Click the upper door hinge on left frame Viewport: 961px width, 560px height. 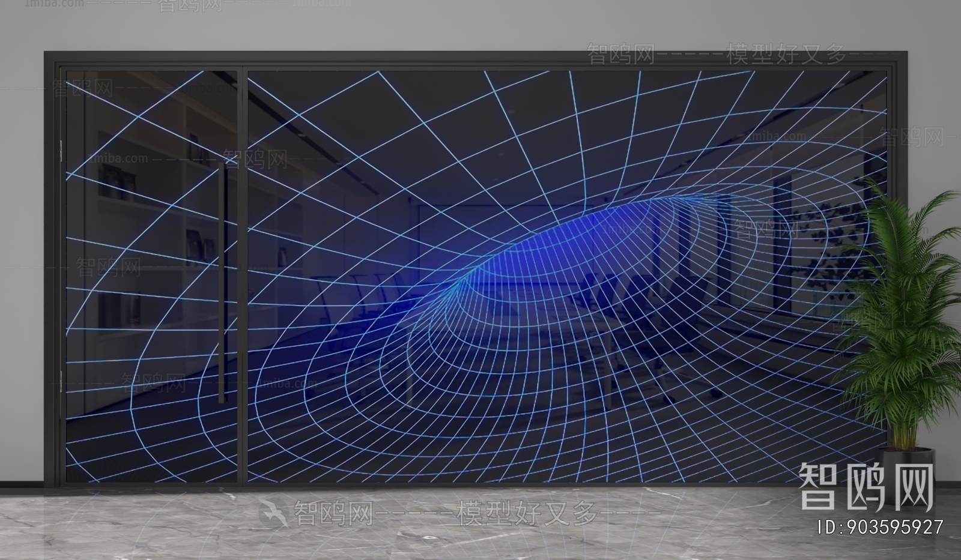pos(61,151)
